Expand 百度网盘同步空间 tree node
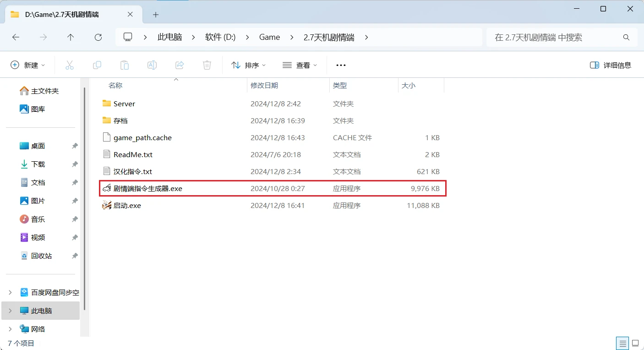This screenshot has height=350, width=644. [x=10, y=292]
